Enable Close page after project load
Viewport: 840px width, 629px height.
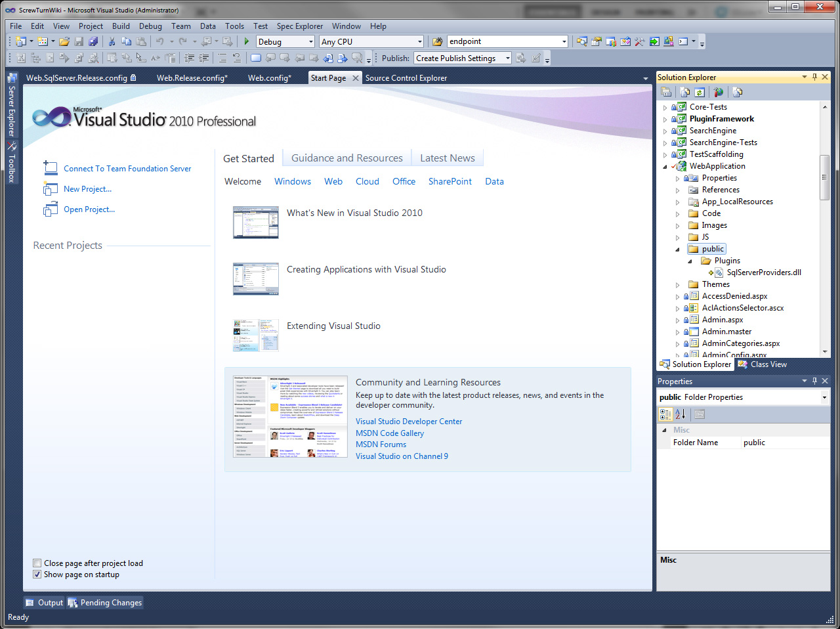[x=37, y=563]
